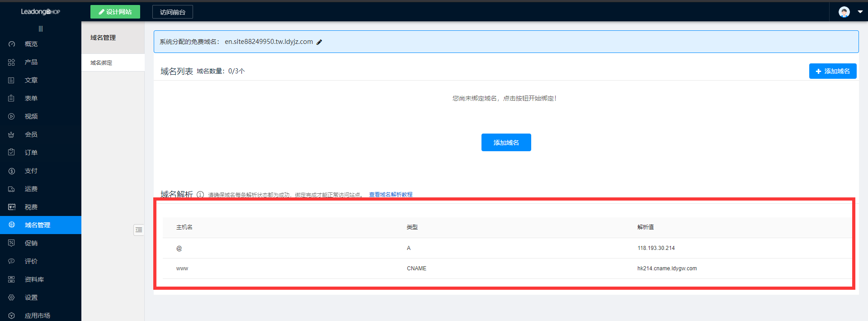The height and width of the screenshot is (321, 868).
Task: Click the 视频 video play icon
Action: pyautogui.click(x=12, y=116)
